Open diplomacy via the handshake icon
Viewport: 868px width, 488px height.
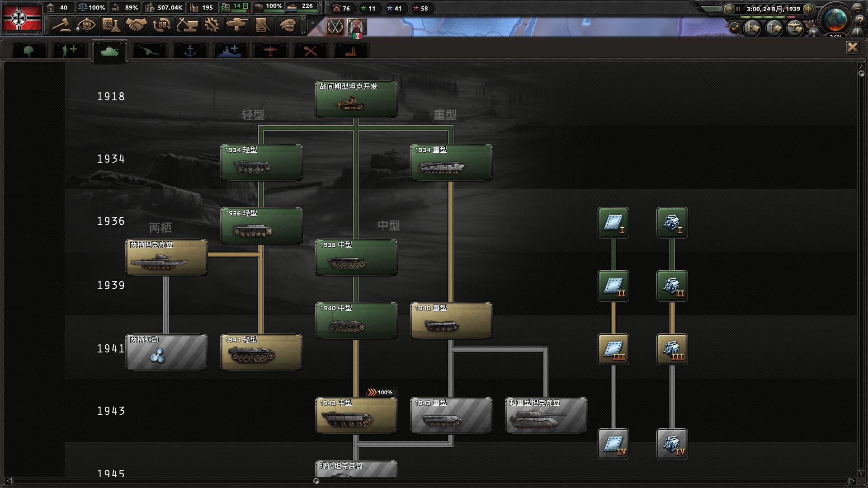(x=136, y=25)
